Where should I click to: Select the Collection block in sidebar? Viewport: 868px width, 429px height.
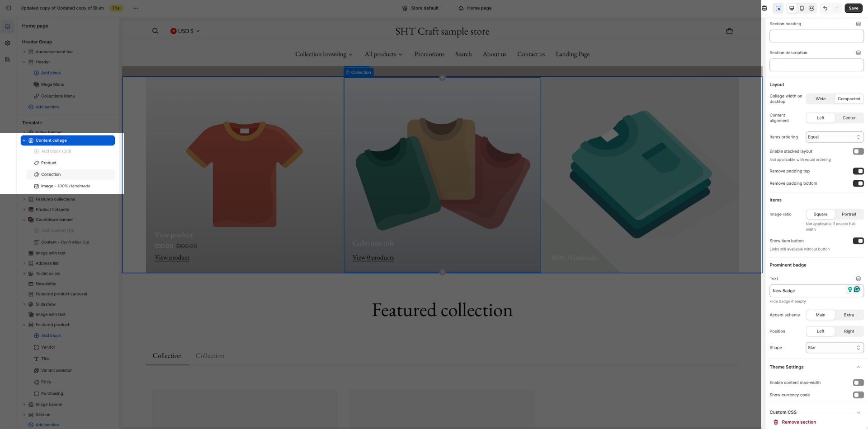coord(51,174)
